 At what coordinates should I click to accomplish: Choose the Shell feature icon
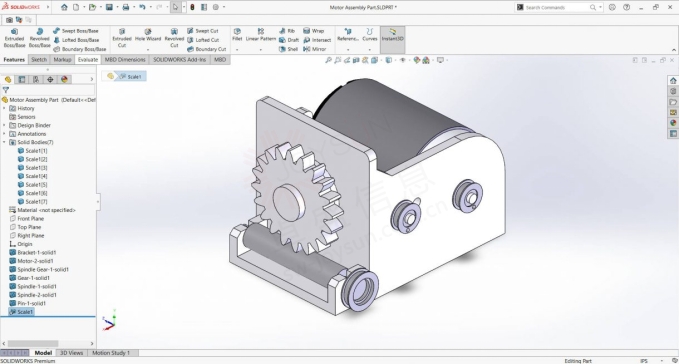[288, 49]
